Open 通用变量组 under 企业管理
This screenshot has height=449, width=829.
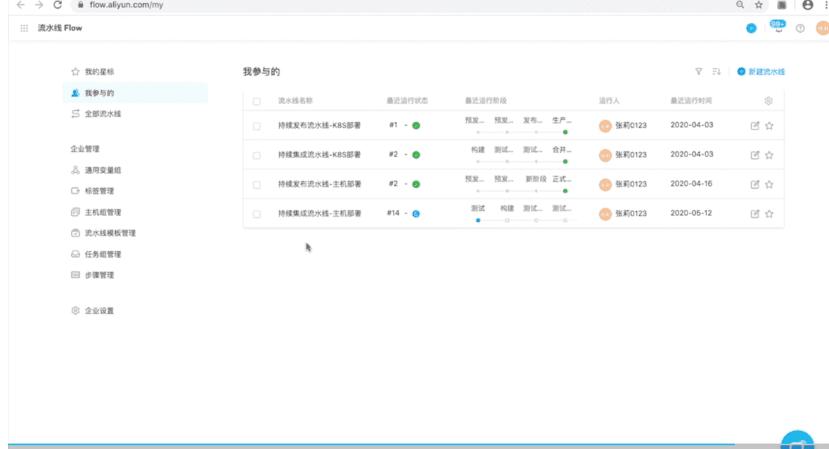[103, 170]
